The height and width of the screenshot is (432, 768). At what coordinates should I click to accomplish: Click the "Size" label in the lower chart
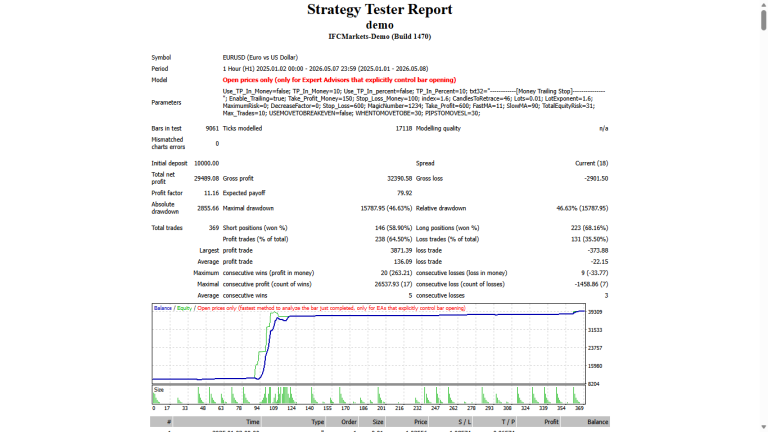pyautogui.click(x=159, y=390)
